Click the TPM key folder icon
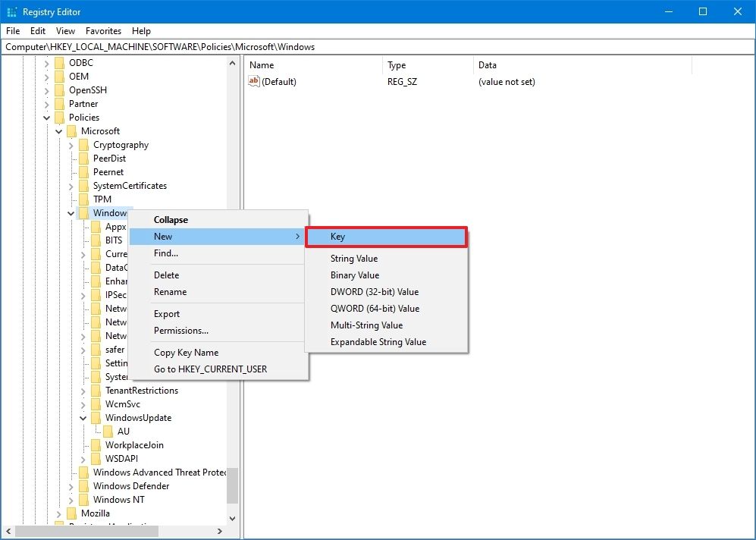Viewport: 756px width, 540px height. tap(83, 199)
